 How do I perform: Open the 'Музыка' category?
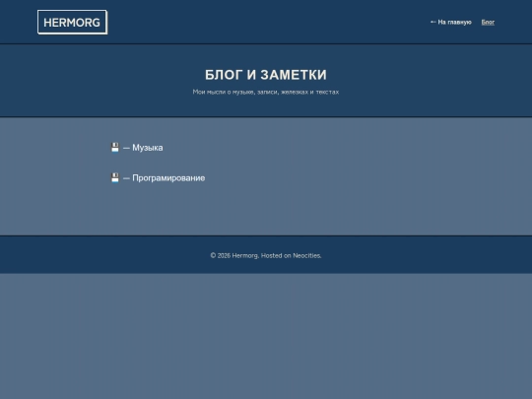(x=148, y=148)
